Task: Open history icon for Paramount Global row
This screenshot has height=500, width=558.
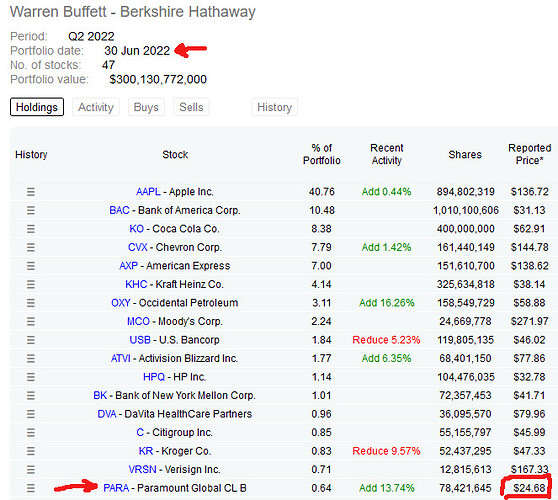Action: (31, 488)
